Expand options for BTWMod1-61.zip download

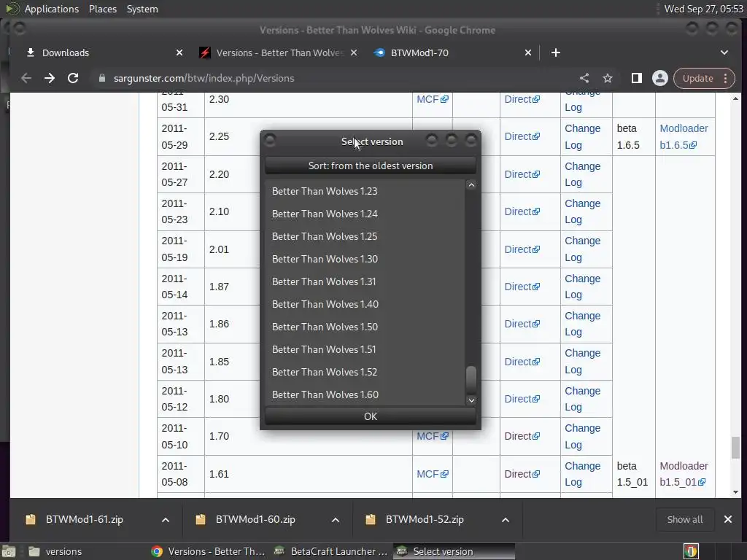click(x=166, y=519)
